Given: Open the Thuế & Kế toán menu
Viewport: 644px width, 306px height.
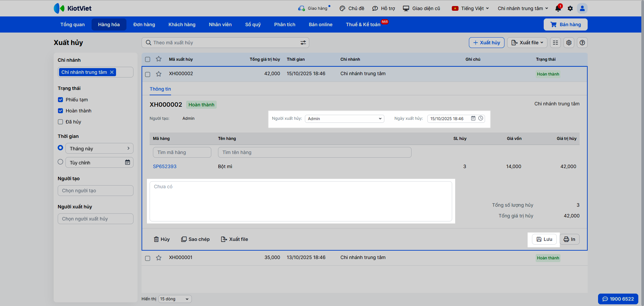Looking at the screenshot, I should click(364, 24).
